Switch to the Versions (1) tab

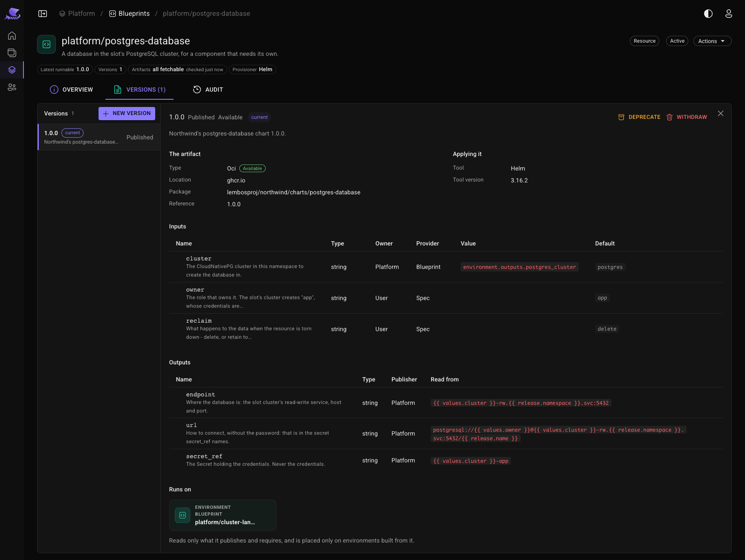tap(139, 89)
